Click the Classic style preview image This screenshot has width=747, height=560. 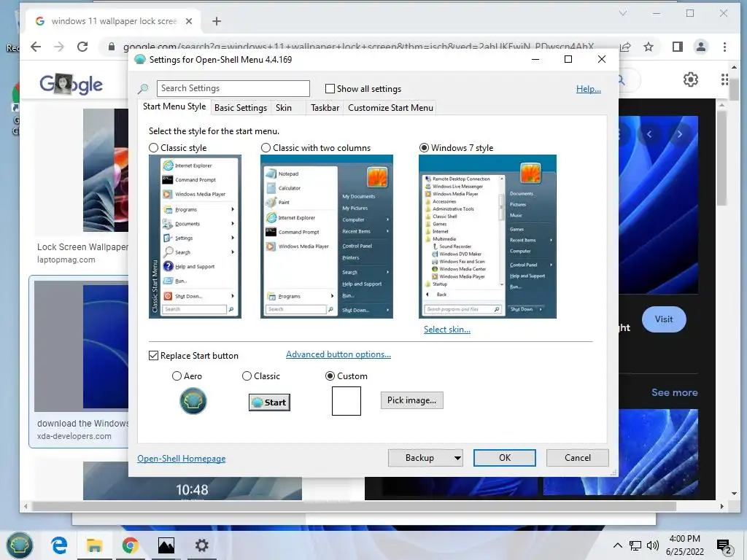point(195,237)
